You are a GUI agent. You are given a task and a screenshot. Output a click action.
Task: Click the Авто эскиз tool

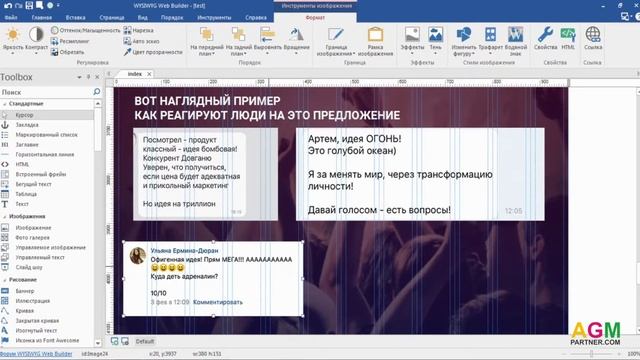pyautogui.click(x=141, y=41)
